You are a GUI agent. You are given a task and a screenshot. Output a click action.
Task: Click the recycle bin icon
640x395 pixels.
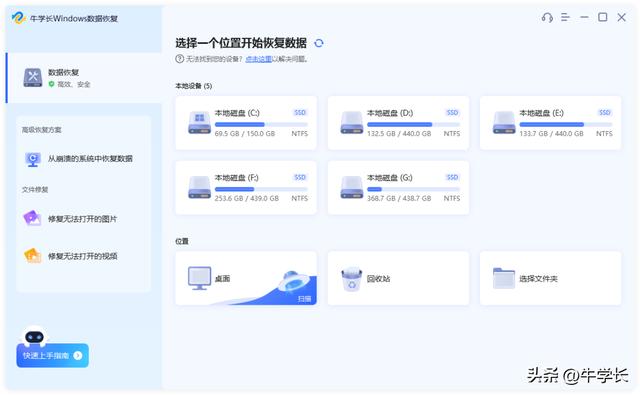351,279
